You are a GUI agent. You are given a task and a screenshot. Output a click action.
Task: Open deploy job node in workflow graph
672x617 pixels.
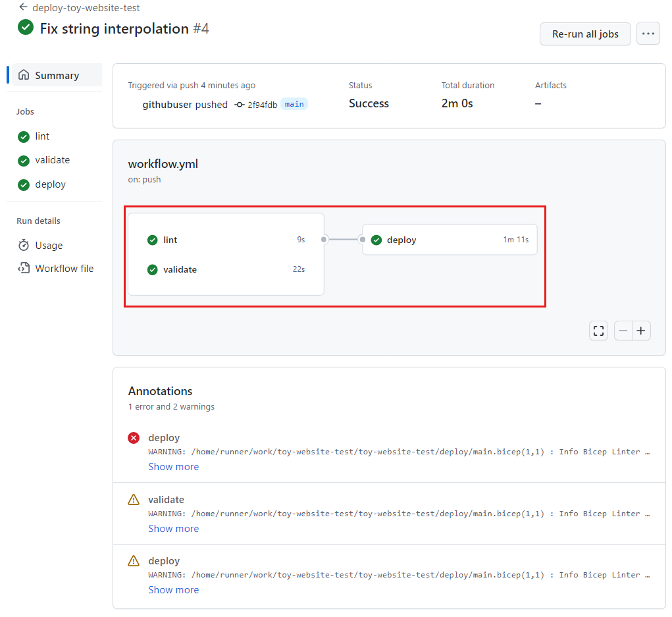click(x=450, y=240)
